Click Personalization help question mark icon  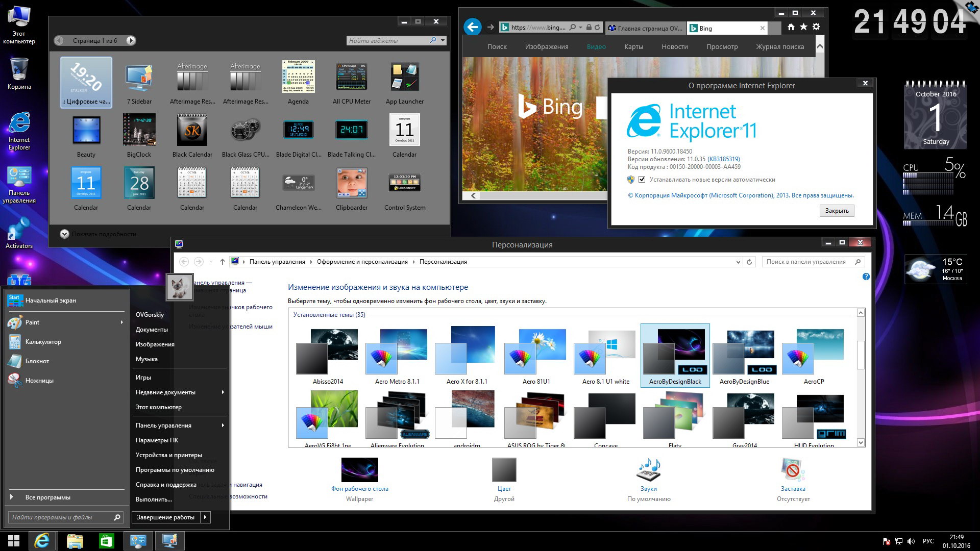point(866,277)
